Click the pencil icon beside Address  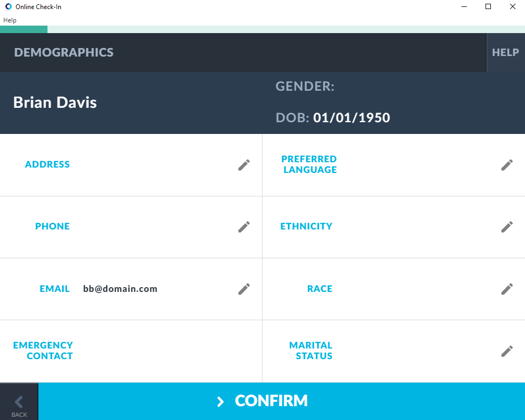click(x=244, y=165)
